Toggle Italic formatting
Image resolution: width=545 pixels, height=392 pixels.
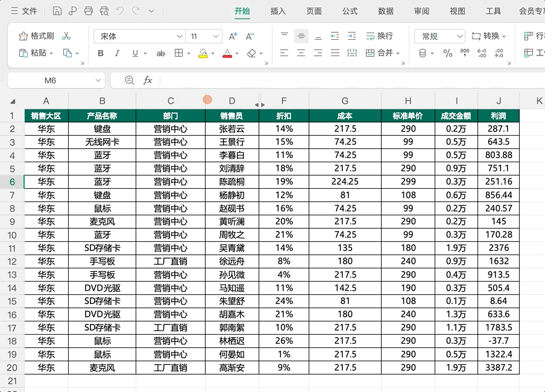click(117, 53)
